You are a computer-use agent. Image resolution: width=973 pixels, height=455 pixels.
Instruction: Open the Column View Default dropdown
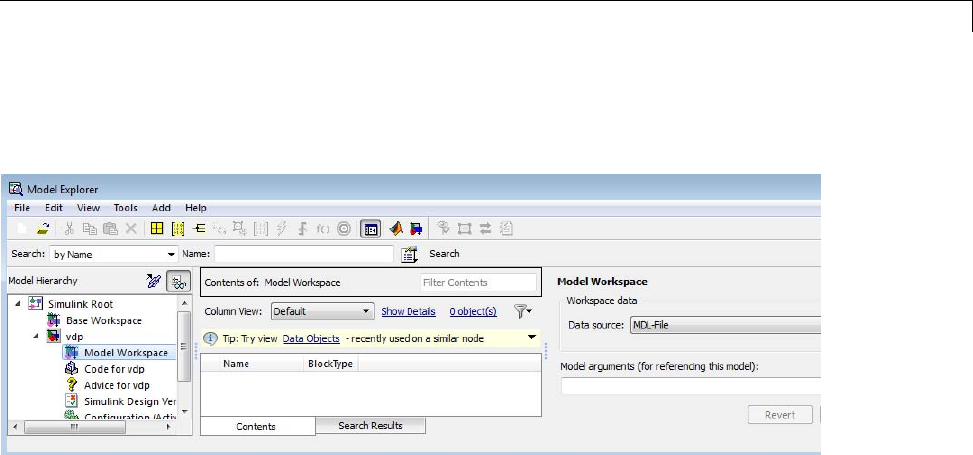tap(323, 312)
